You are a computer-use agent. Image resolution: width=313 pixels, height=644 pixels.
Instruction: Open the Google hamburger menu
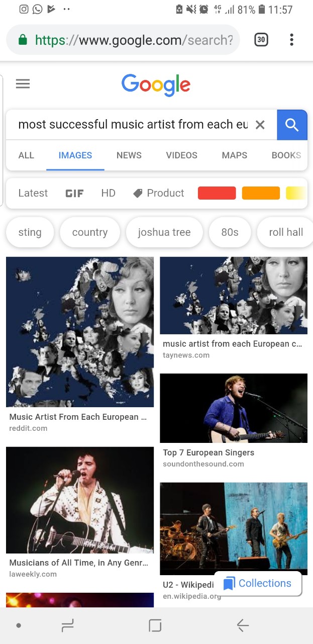pos(23,84)
